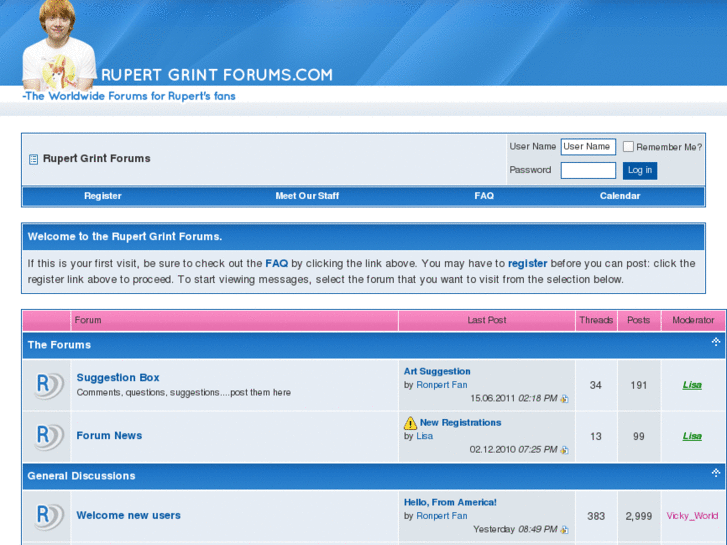Open moderator Lisa in Forum News row
This screenshot has height=545, width=727.
click(x=692, y=436)
